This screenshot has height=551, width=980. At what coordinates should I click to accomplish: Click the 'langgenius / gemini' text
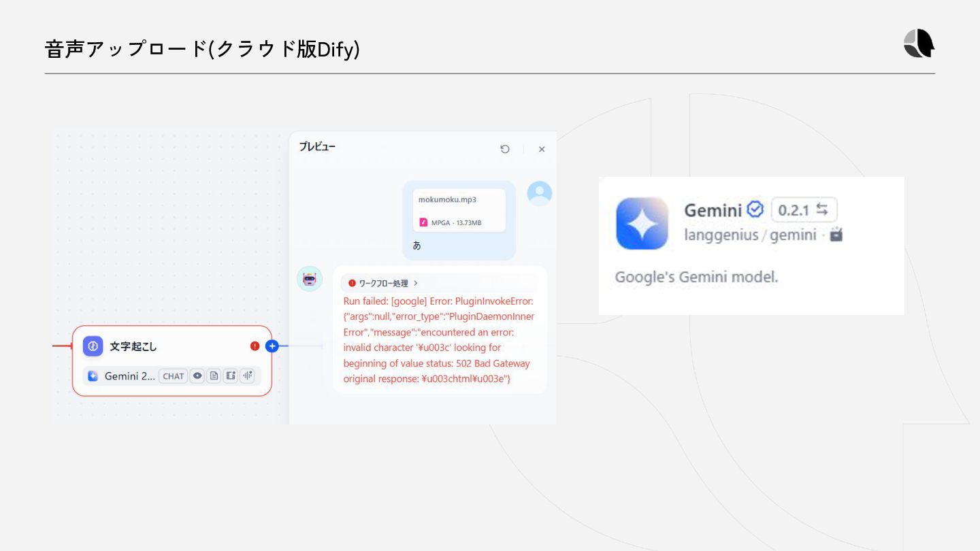click(x=750, y=235)
